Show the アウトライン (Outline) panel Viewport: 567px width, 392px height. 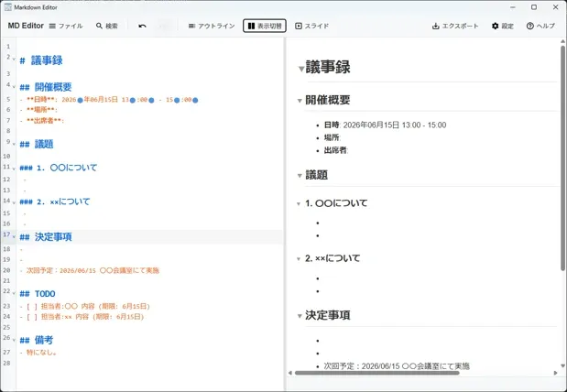[212, 27]
